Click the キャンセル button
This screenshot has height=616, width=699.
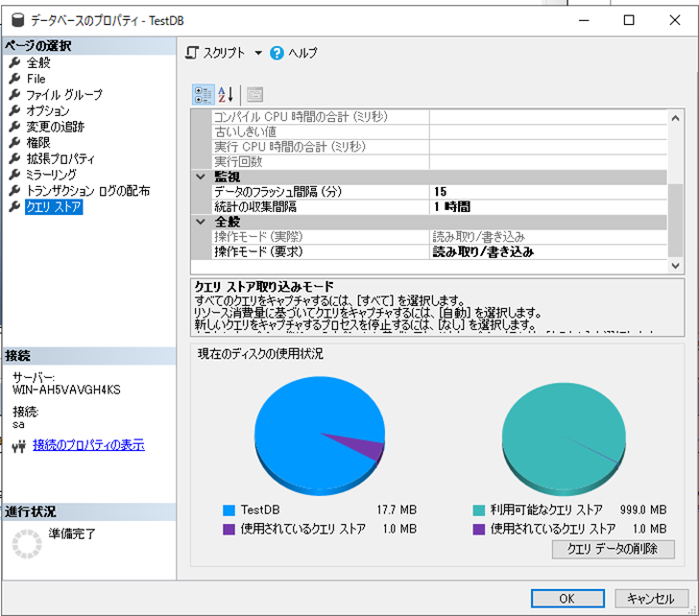tap(650, 599)
